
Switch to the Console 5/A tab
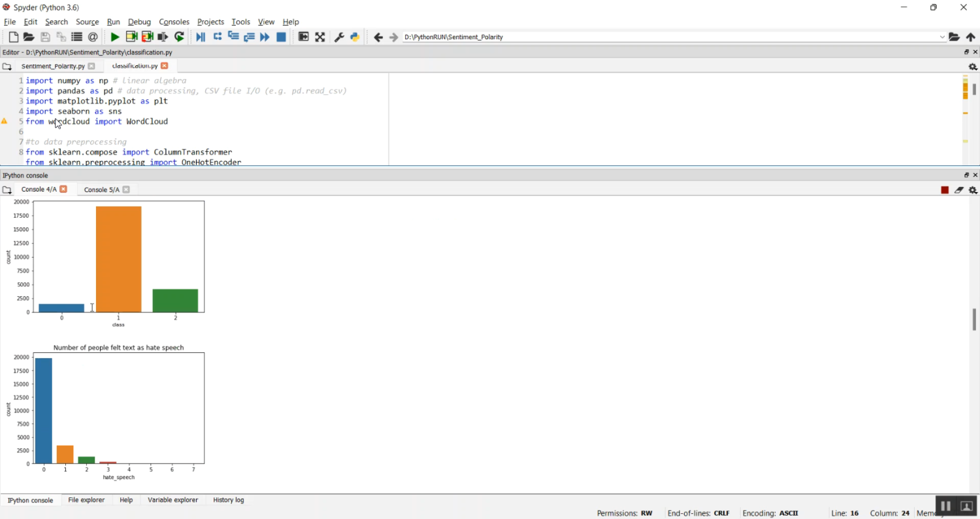pos(102,190)
